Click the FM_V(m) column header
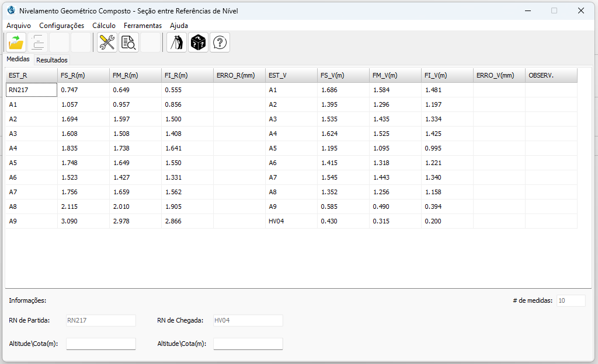 pos(395,75)
